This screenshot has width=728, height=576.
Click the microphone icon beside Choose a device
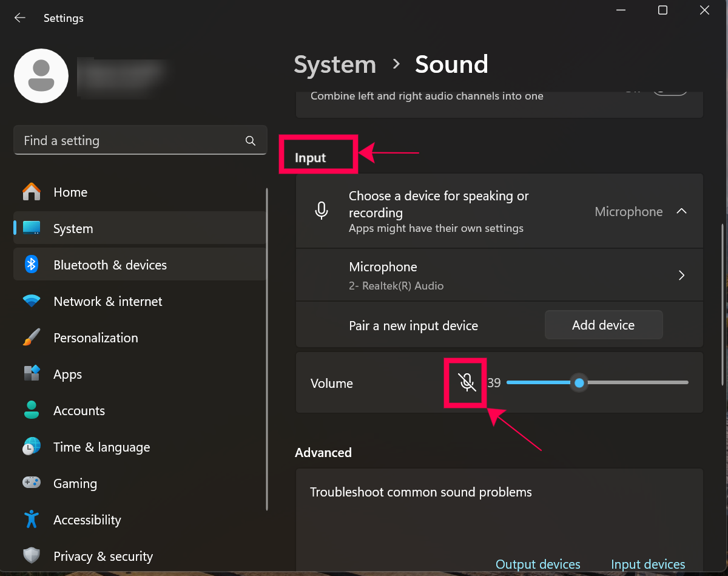(x=322, y=211)
